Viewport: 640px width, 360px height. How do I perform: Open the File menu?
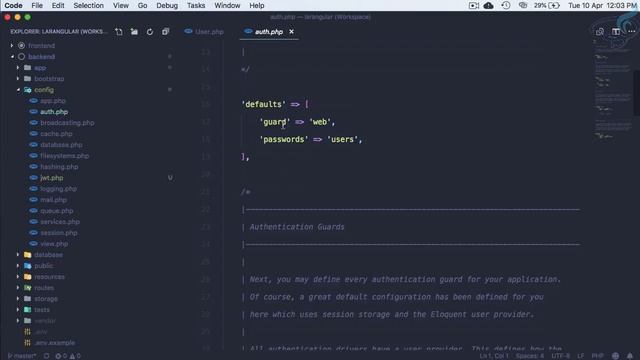pyautogui.click(x=37, y=5)
